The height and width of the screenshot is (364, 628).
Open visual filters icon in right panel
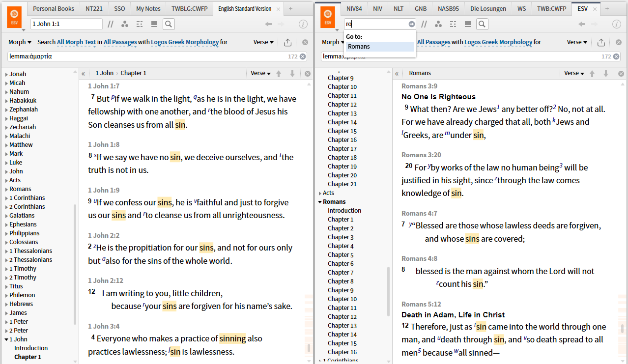tap(438, 24)
